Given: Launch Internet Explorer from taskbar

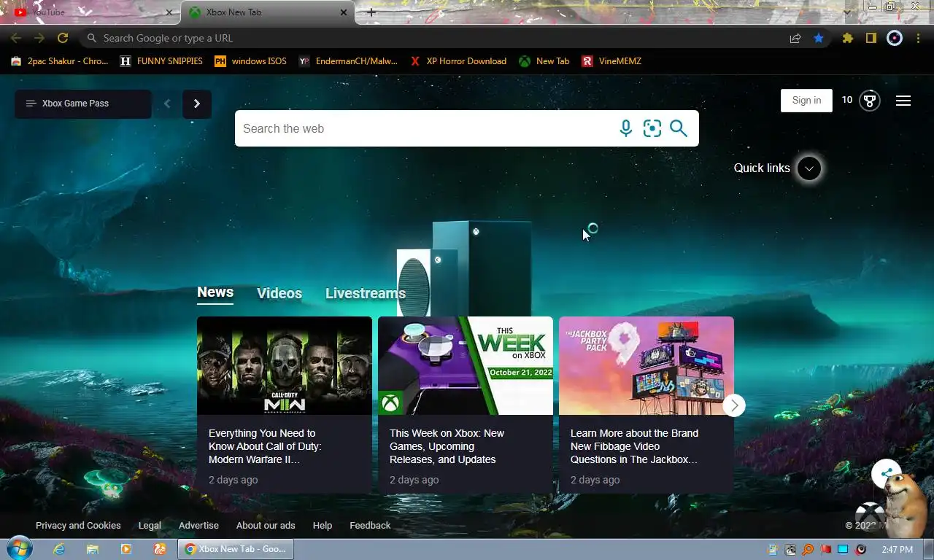Looking at the screenshot, I should (58, 549).
